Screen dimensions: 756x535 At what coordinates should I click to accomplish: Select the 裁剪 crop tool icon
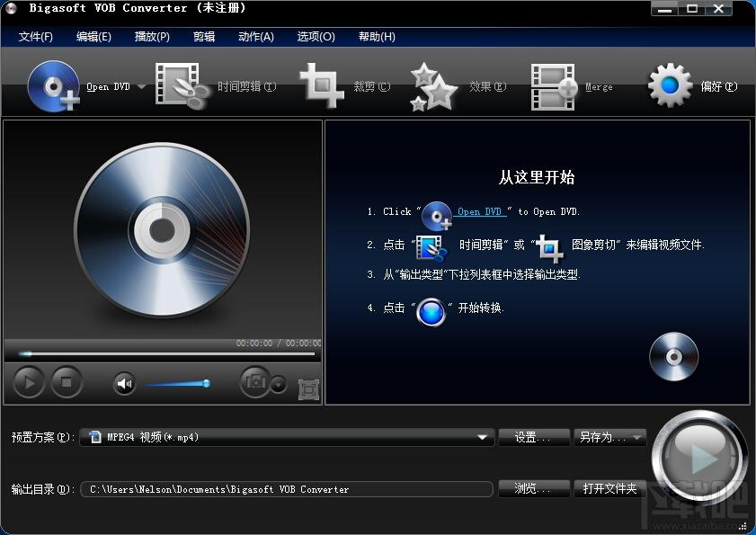[322, 85]
